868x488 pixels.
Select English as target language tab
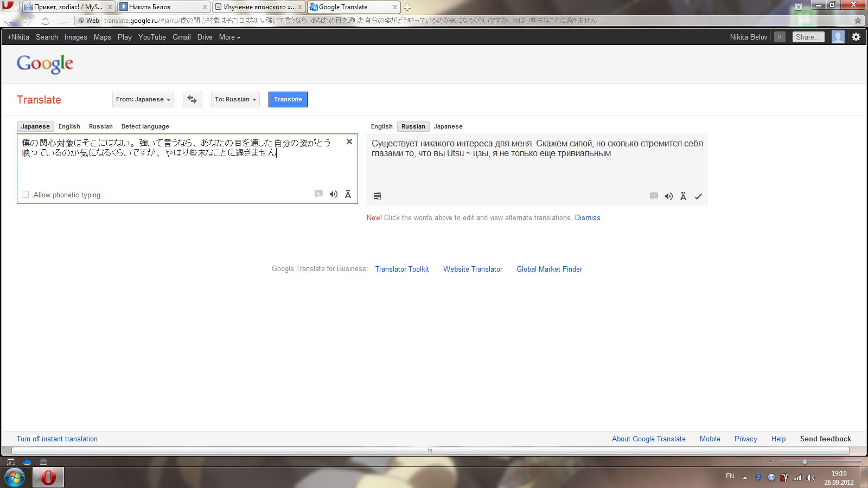pos(382,126)
